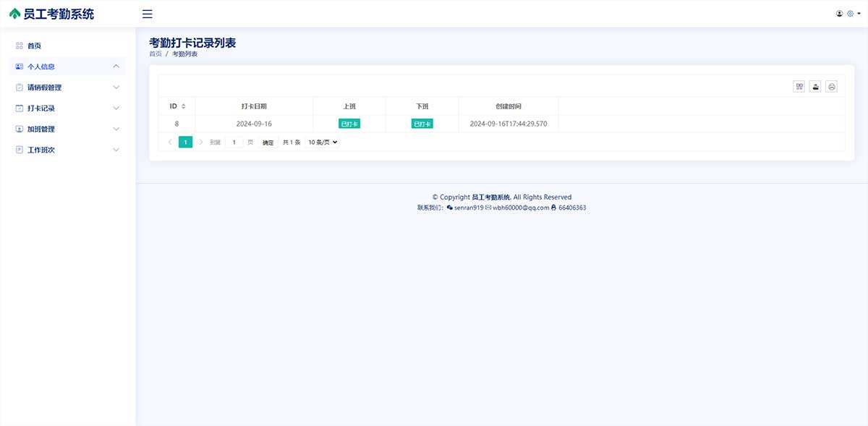The width and height of the screenshot is (868, 426).
Task: Open the 10条/页 page size dropdown
Action: tap(323, 142)
